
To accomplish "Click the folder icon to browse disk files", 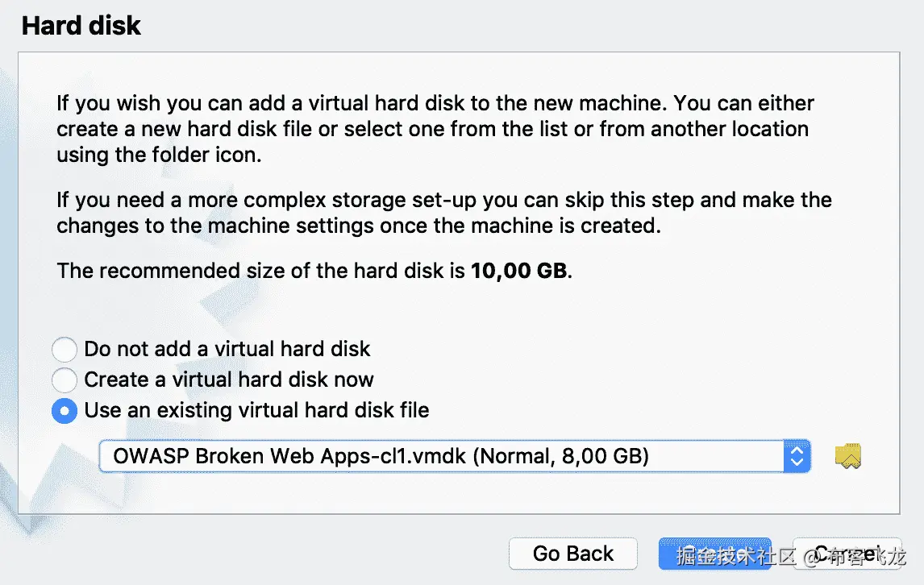I will coord(848,457).
